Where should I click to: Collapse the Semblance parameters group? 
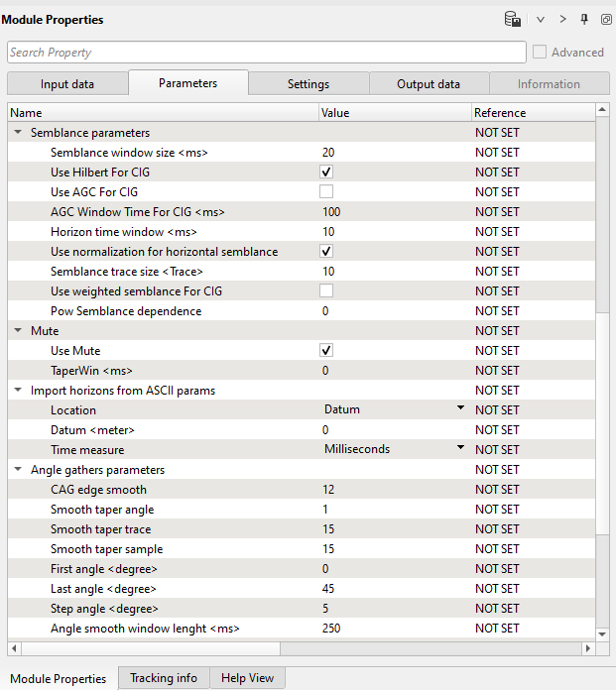[18, 133]
